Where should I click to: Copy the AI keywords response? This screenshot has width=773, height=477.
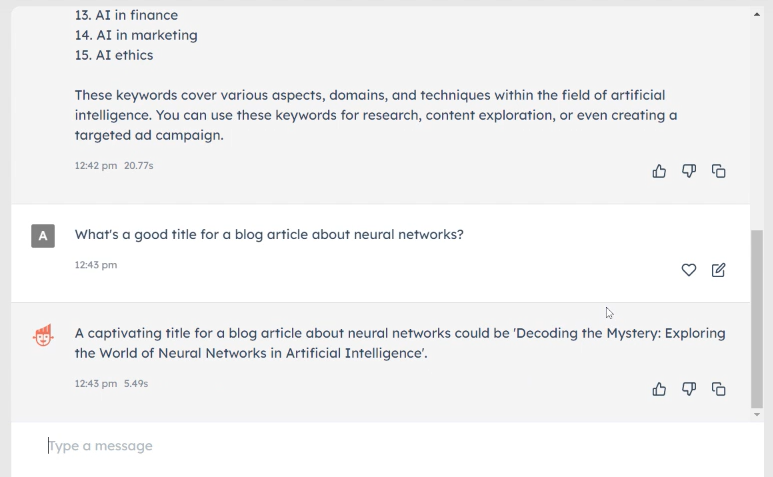click(718, 171)
